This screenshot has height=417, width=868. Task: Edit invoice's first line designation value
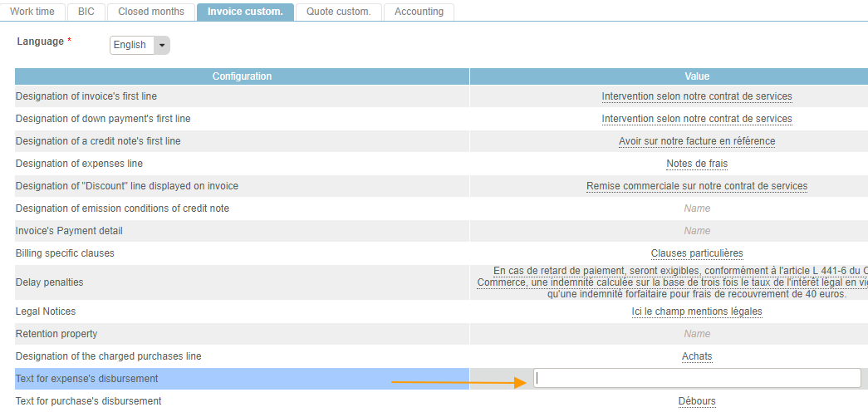pos(696,96)
